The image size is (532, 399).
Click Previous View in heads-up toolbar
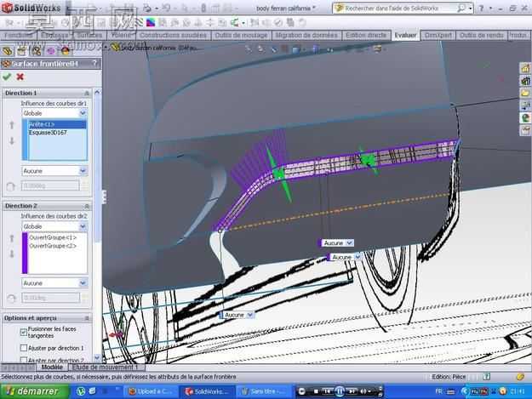(x=273, y=49)
